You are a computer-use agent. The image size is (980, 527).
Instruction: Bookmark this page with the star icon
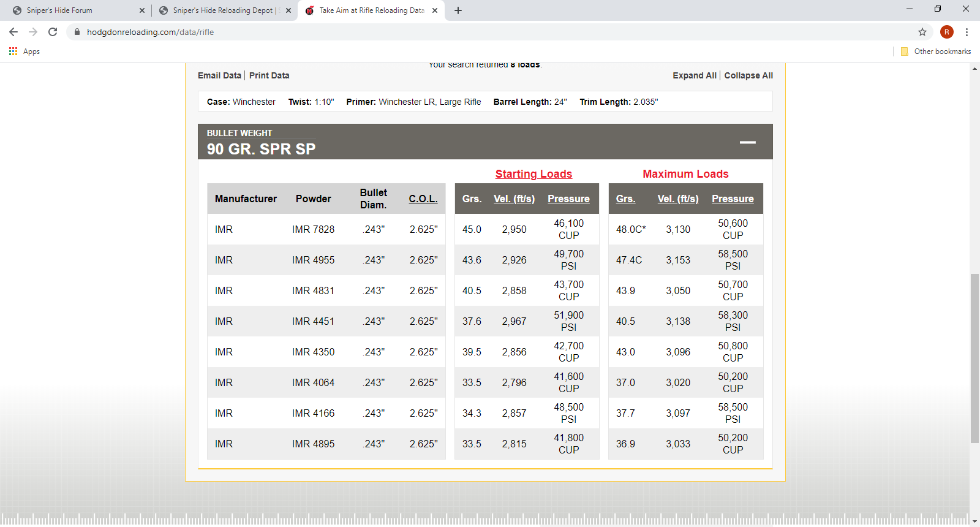pyautogui.click(x=922, y=32)
